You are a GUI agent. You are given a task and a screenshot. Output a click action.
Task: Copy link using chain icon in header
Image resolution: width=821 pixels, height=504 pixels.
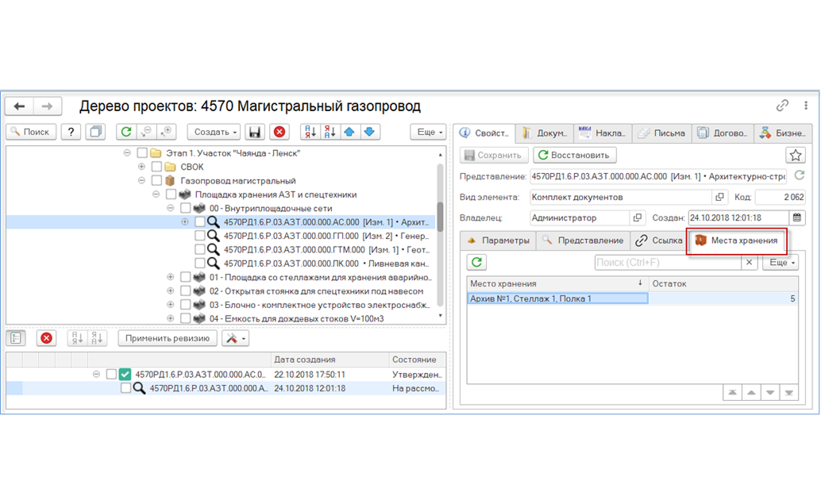click(x=782, y=106)
